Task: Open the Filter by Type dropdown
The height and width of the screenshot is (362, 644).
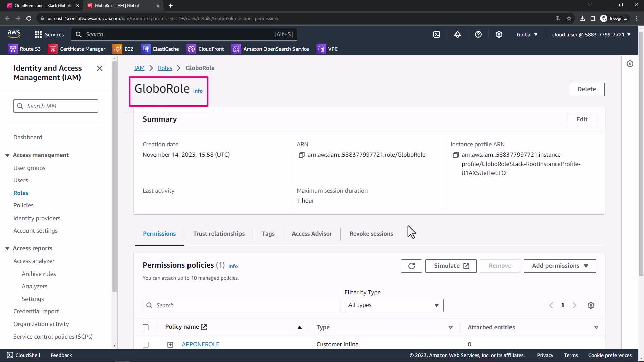Action: pos(394,305)
